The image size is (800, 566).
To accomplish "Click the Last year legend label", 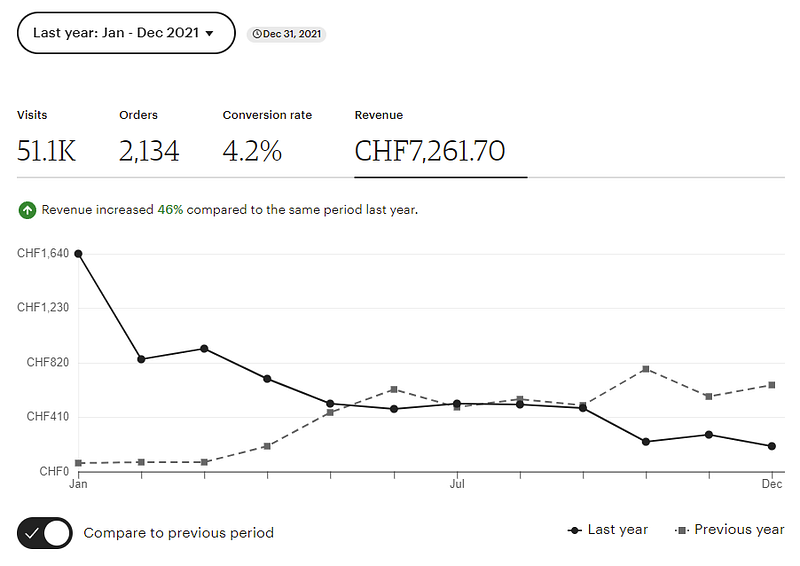I will pos(617,530).
